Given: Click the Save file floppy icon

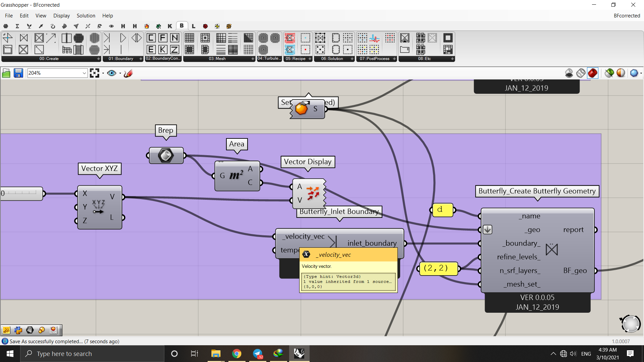Looking at the screenshot, I should coord(18,73).
